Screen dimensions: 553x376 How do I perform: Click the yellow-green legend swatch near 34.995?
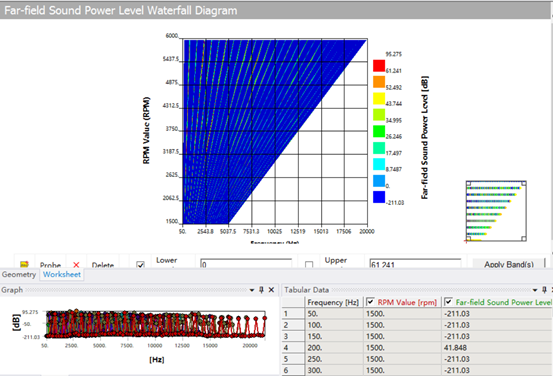[x=379, y=115]
